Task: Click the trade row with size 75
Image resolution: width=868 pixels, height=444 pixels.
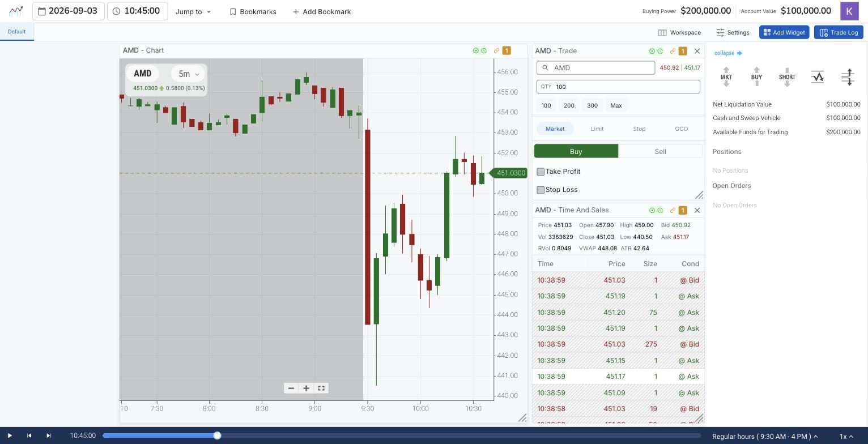Action: (x=618, y=313)
